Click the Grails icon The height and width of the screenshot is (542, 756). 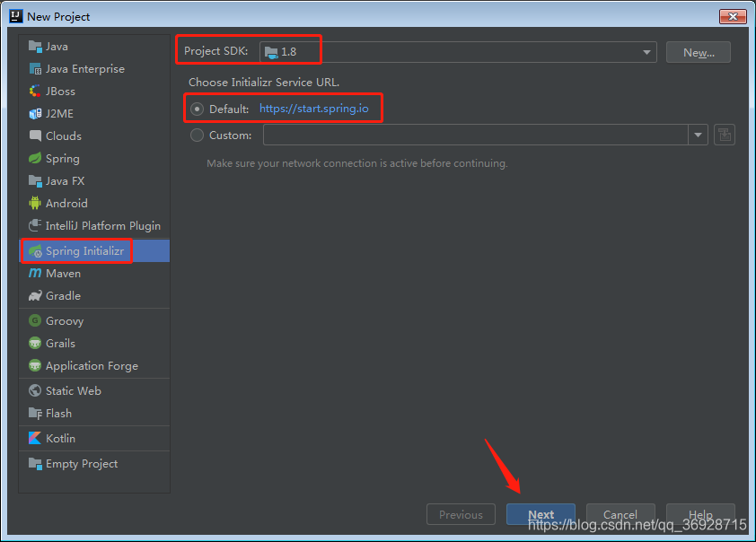(35, 343)
